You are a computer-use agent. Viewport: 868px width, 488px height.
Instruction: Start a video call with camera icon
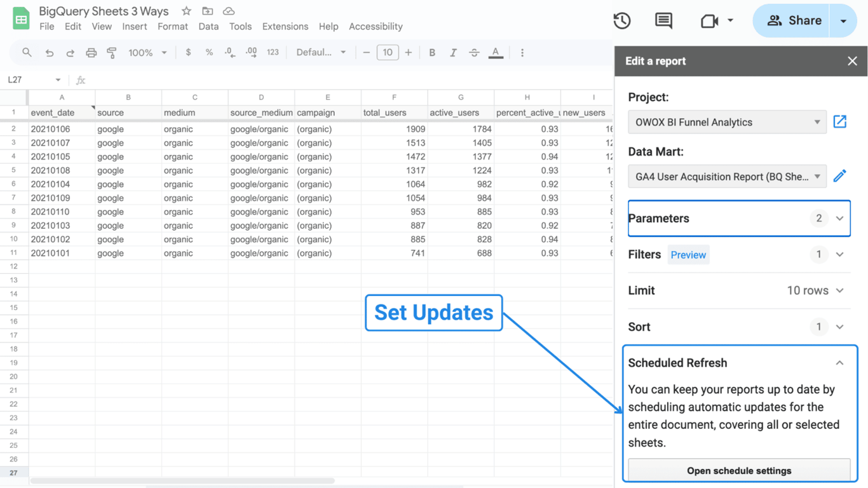709,21
